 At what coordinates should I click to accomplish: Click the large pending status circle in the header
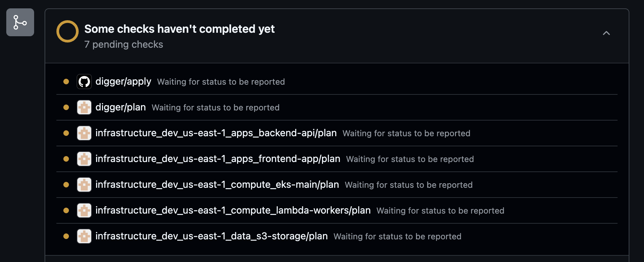[67, 31]
